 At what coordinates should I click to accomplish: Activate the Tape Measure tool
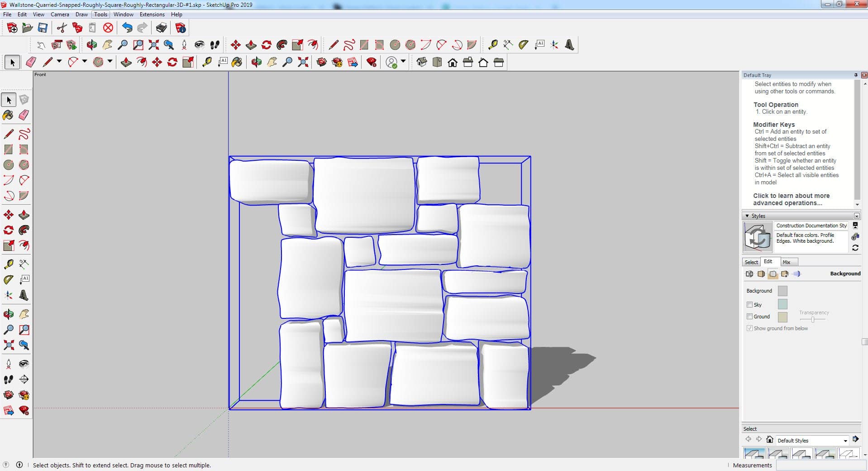(8, 264)
